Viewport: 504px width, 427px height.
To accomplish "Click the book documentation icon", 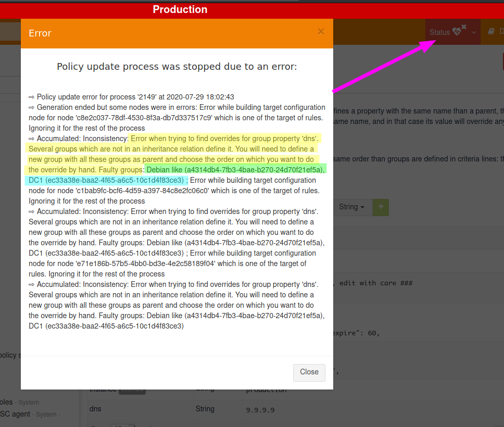I will click(x=491, y=32).
